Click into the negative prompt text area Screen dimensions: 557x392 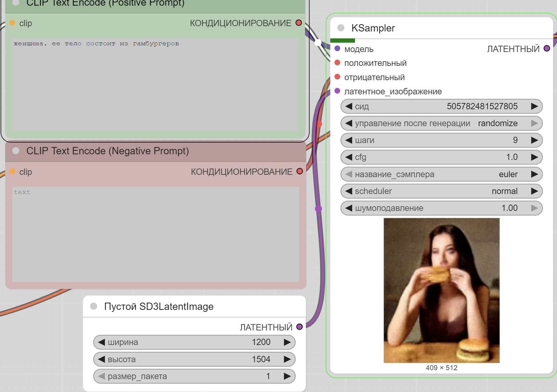(156, 234)
